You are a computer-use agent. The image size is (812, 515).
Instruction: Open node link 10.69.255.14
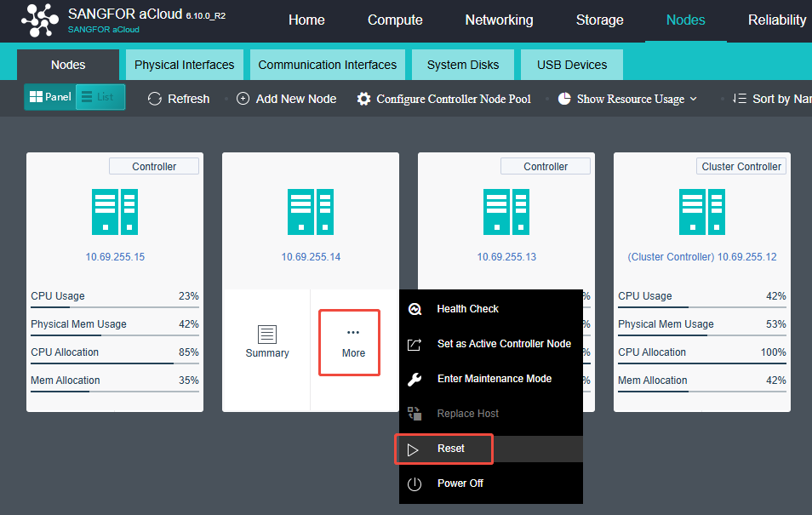311,257
